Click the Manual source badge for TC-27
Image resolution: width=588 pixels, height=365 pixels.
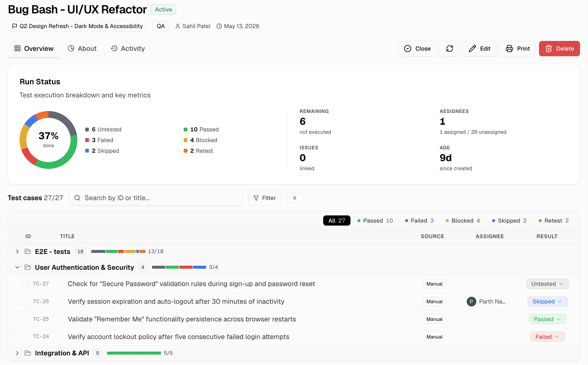click(434, 284)
